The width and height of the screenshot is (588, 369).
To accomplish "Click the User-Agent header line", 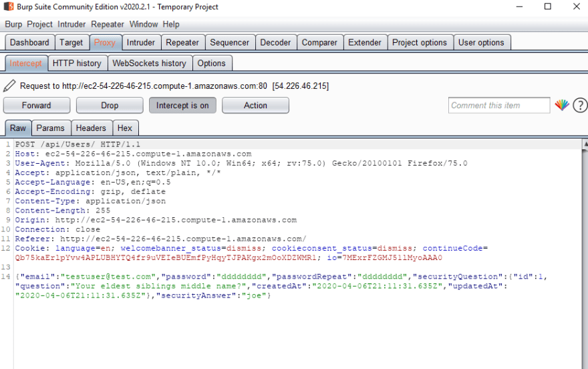I will [241, 163].
